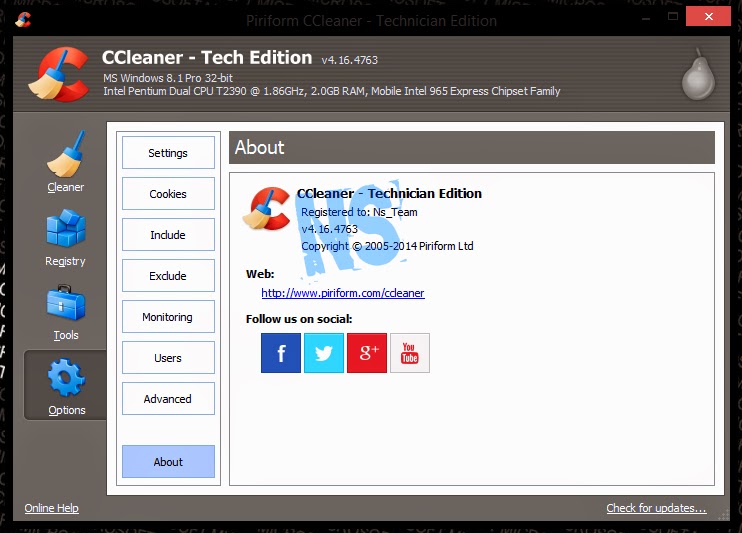This screenshot has height=533, width=742.
Task: Click the title bar CCleaner app icon
Action: [23, 19]
